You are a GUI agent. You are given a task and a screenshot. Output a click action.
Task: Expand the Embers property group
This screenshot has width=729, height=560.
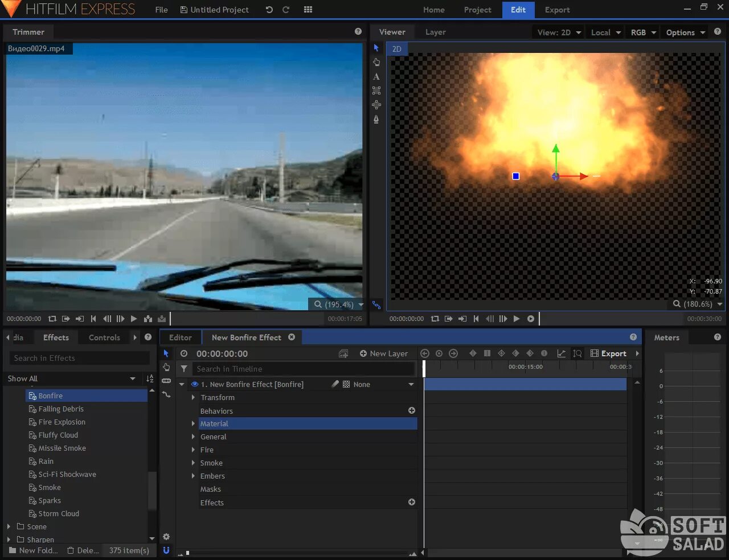(x=193, y=476)
